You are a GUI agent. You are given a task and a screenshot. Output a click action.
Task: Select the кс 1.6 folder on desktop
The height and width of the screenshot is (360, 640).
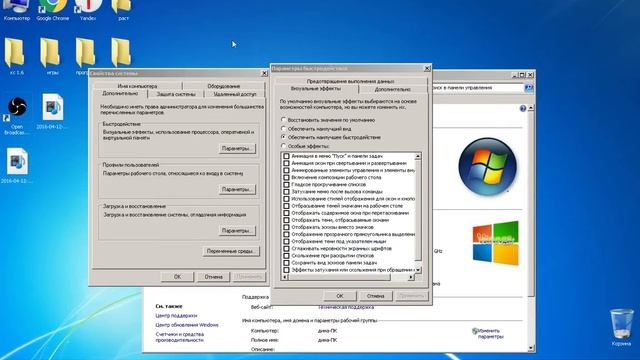point(16,56)
